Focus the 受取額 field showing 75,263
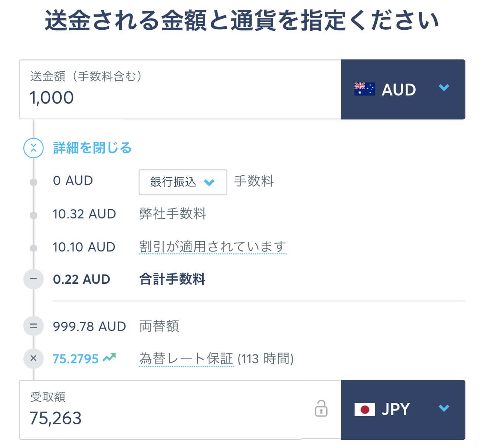481x448 pixels. 160,410
